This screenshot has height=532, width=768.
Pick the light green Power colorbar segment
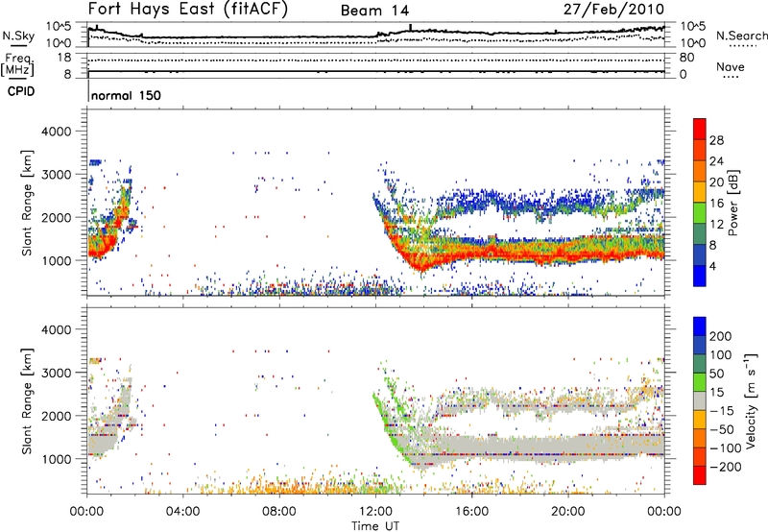pos(700,212)
